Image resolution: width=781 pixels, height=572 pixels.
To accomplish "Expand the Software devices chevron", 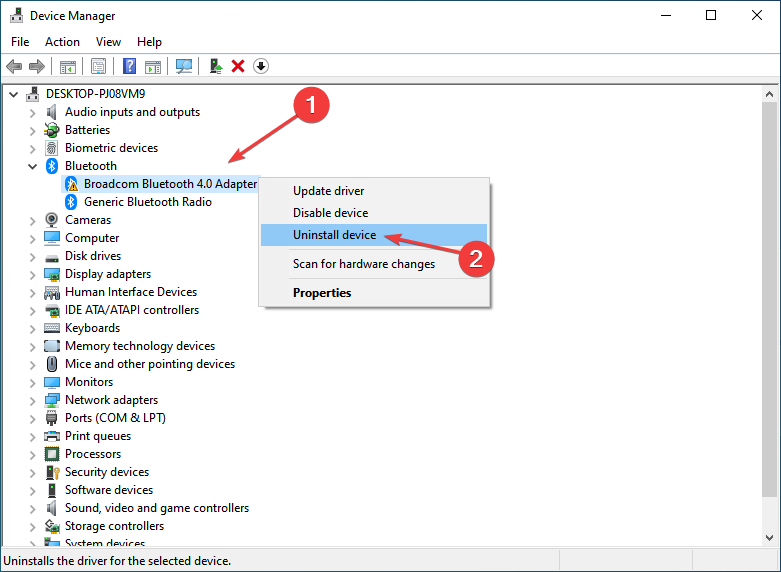I will click(32, 490).
